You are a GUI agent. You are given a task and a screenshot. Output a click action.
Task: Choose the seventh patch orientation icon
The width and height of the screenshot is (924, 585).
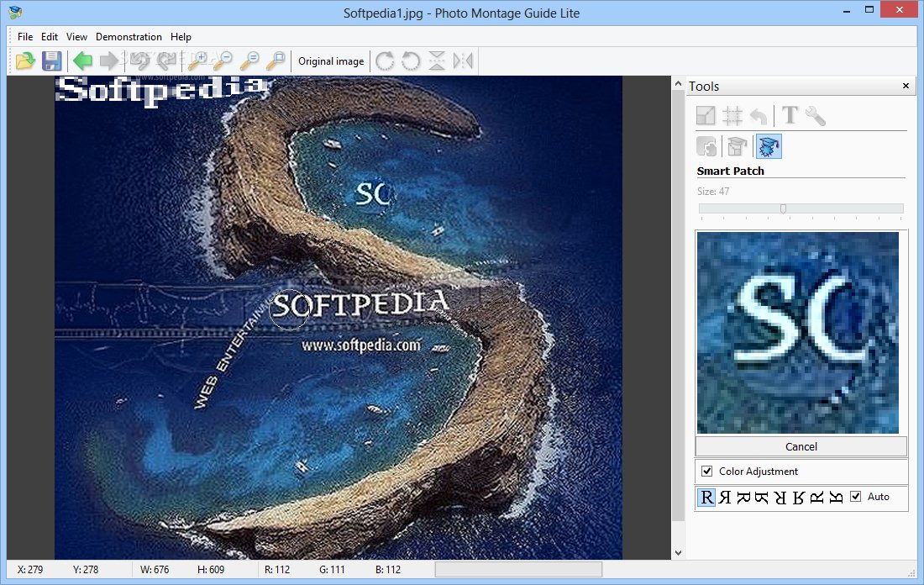coord(816,498)
